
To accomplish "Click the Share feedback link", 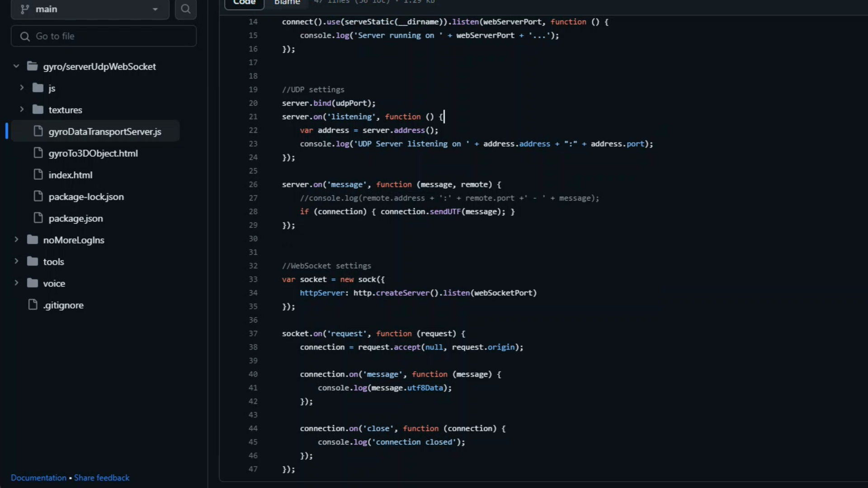I will coord(102,478).
